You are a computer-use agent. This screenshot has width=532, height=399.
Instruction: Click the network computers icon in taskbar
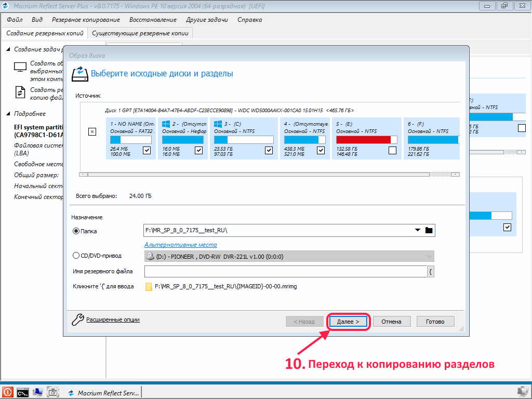tap(38, 392)
